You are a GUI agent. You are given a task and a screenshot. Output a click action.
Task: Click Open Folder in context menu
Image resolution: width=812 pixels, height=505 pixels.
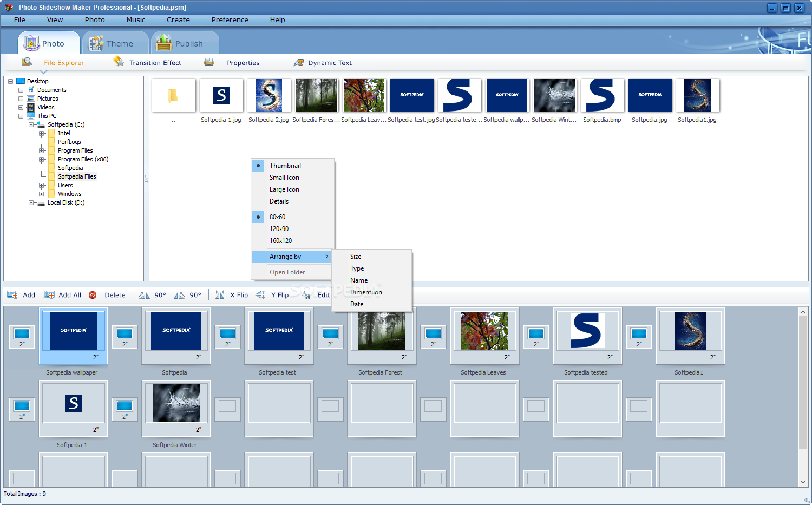click(x=292, y=272)
